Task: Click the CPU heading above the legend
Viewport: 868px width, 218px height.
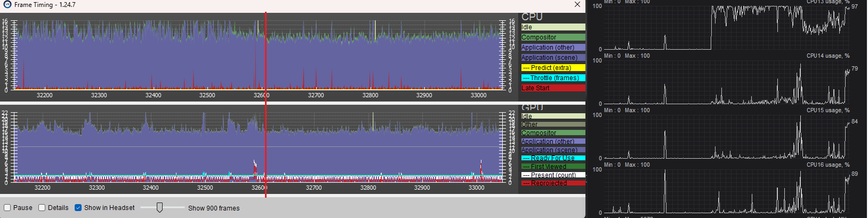Action: (x=532, y=17)
